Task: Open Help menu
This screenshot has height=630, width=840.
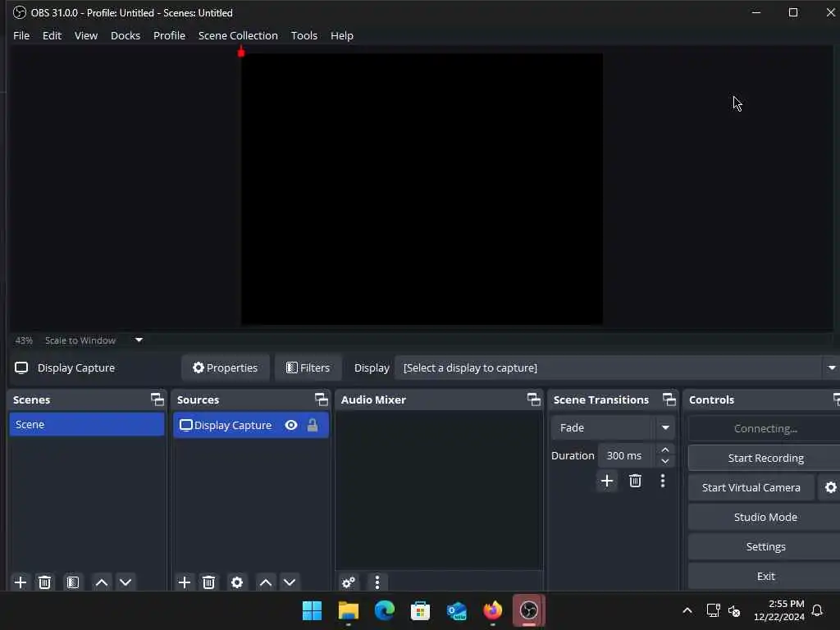Action: click(342, 35)
